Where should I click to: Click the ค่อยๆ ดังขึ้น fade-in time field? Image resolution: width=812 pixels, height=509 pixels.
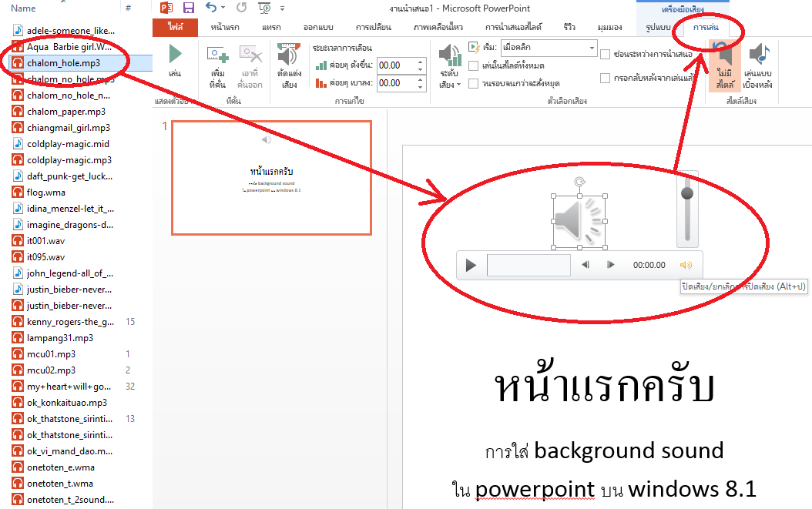[396, 65]
